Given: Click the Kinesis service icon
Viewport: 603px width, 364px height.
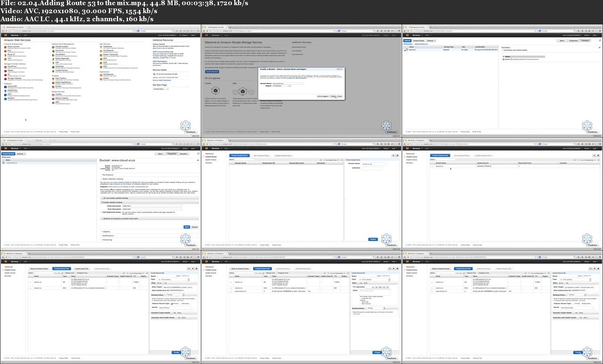Looking at the screenshot, I should tap(53, 87).
